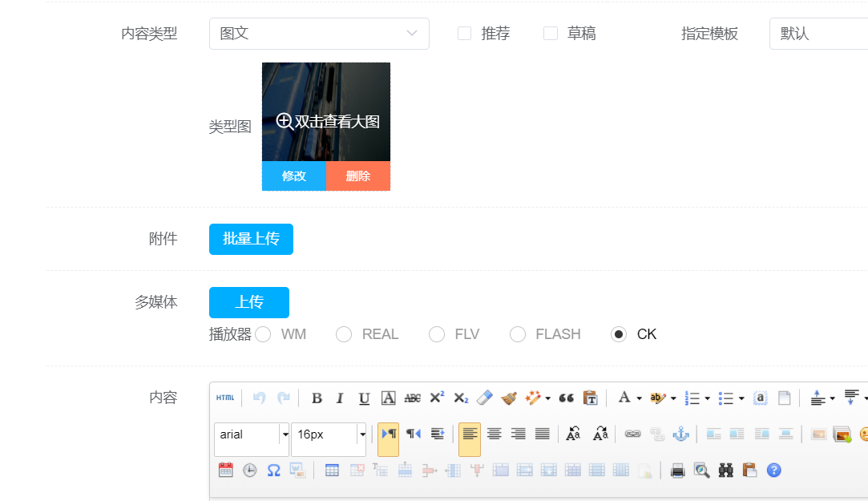The width and height of the screenshot is (868, 501).
Task: Paste as plain text
Action: coord(591,398)
